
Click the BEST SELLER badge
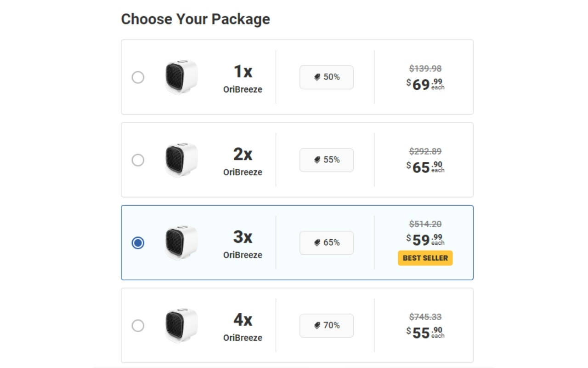(425, 258)
